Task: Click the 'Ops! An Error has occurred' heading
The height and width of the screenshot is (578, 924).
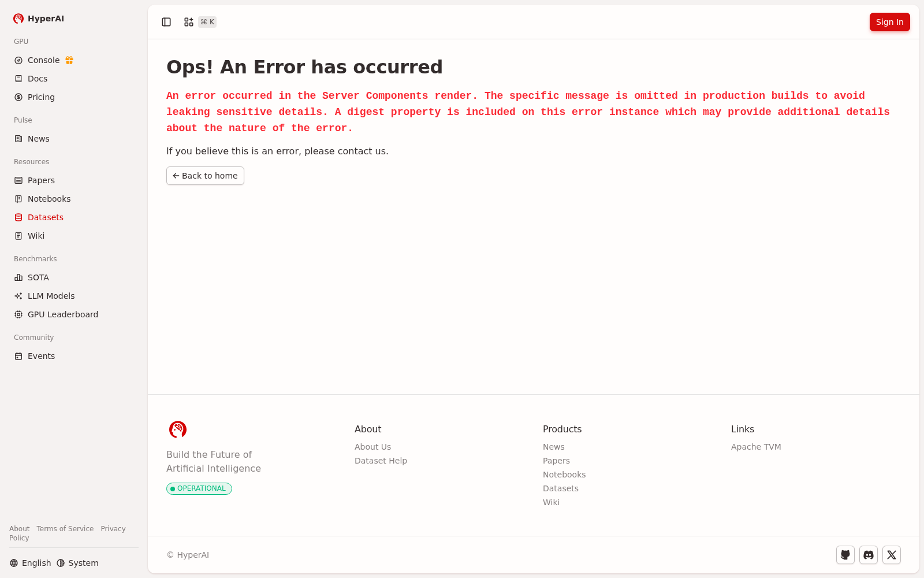Action: click(x=304, y=67)
